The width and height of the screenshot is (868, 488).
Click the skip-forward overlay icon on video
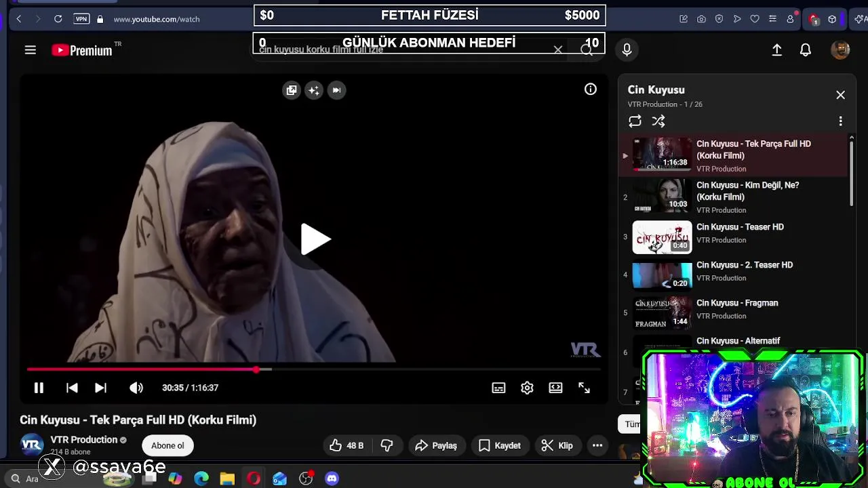336,90
